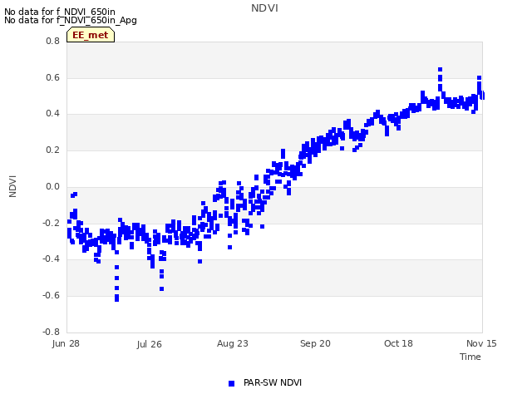The width and height of the screenshot is (532, 399).
Task: Click the EE_met annotation label
Action: coord(91,35)
